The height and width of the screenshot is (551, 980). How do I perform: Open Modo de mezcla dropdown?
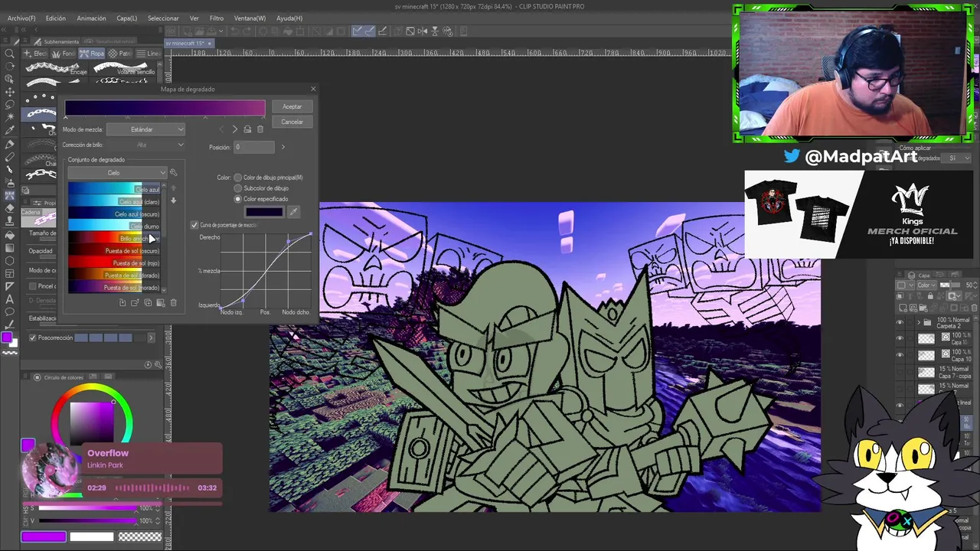tap(145, 129)
